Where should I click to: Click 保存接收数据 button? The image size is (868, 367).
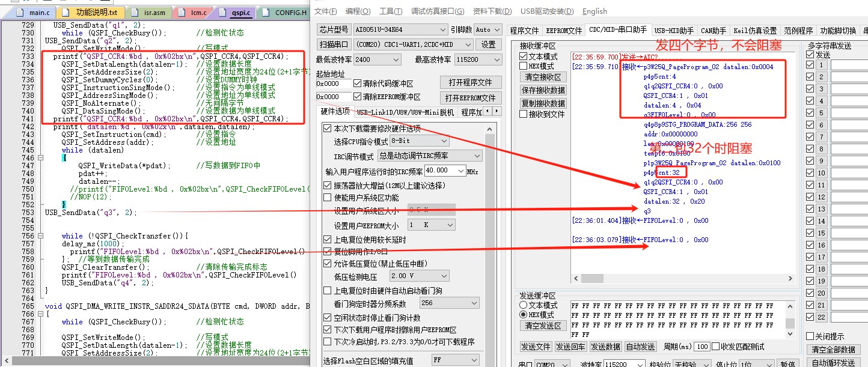[x=543, y=91]
